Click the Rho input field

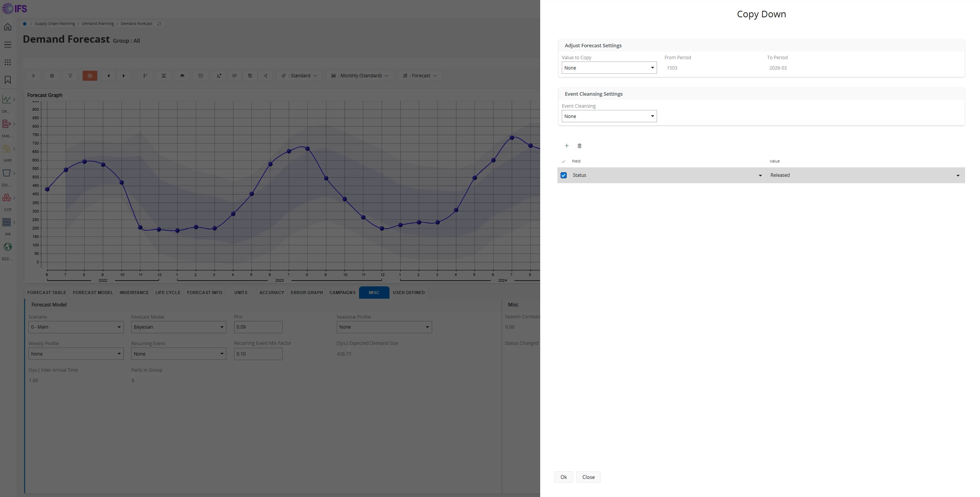click(258, 327)
